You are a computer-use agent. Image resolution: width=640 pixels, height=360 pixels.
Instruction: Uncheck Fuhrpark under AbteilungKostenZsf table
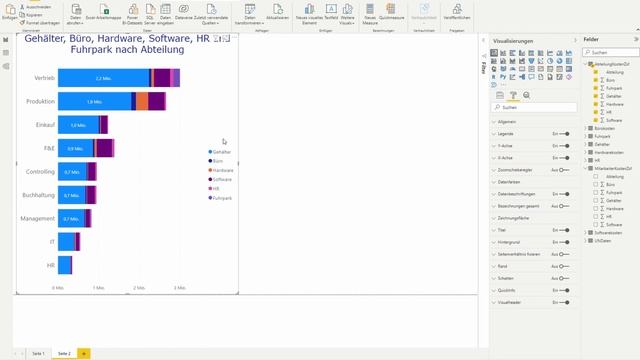click(x=596, y=88)
